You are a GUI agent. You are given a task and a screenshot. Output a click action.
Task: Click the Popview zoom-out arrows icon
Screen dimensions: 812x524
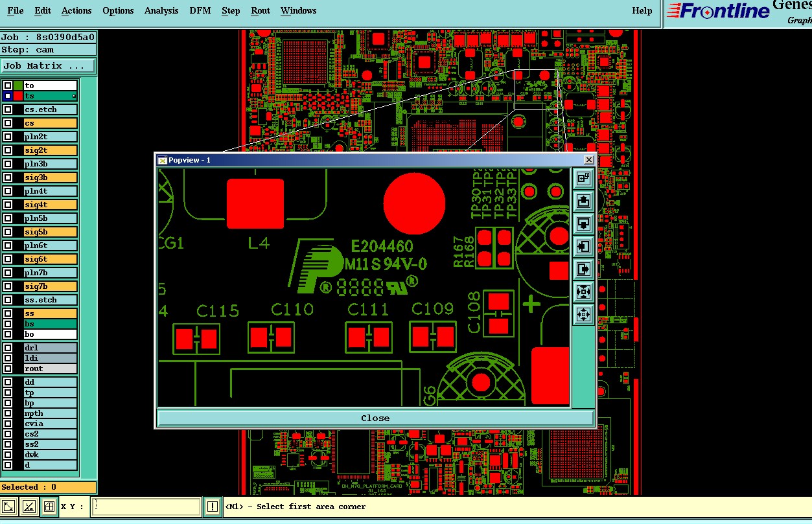(x=583, y=314)
